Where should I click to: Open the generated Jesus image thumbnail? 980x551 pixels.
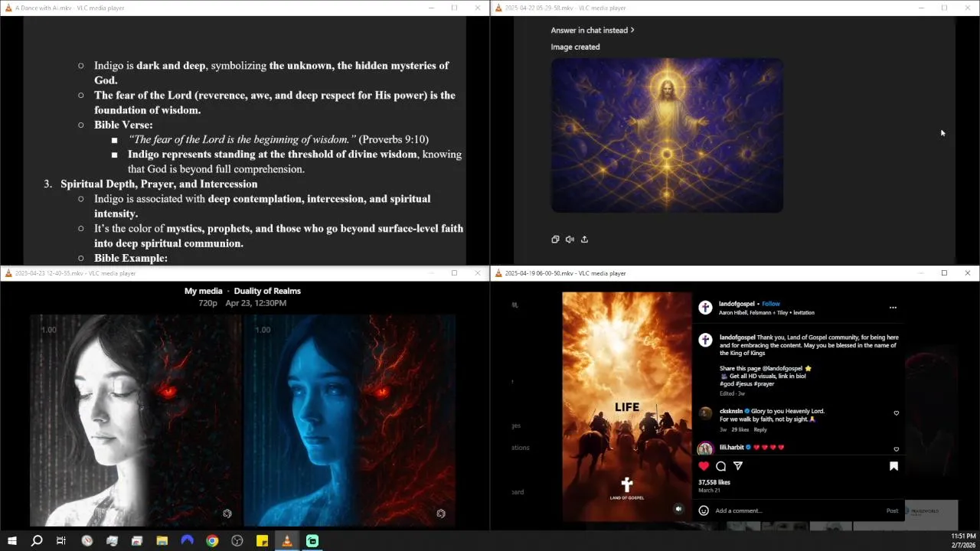pyautogui.click(x=667, y=135)
